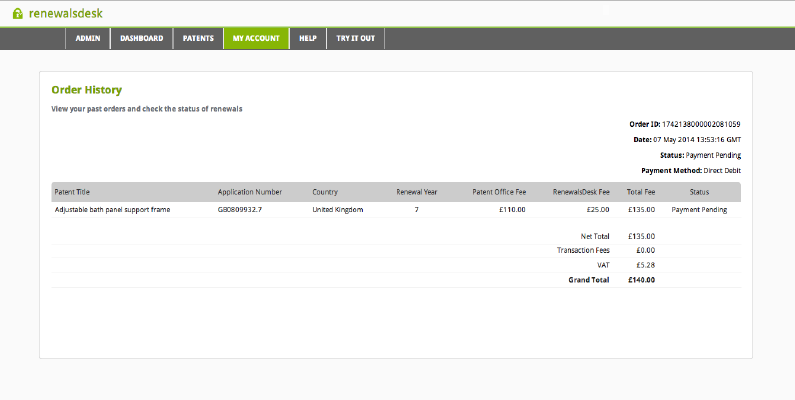Click renewal year value 7

pyautogui.click(x=417, y=209)
